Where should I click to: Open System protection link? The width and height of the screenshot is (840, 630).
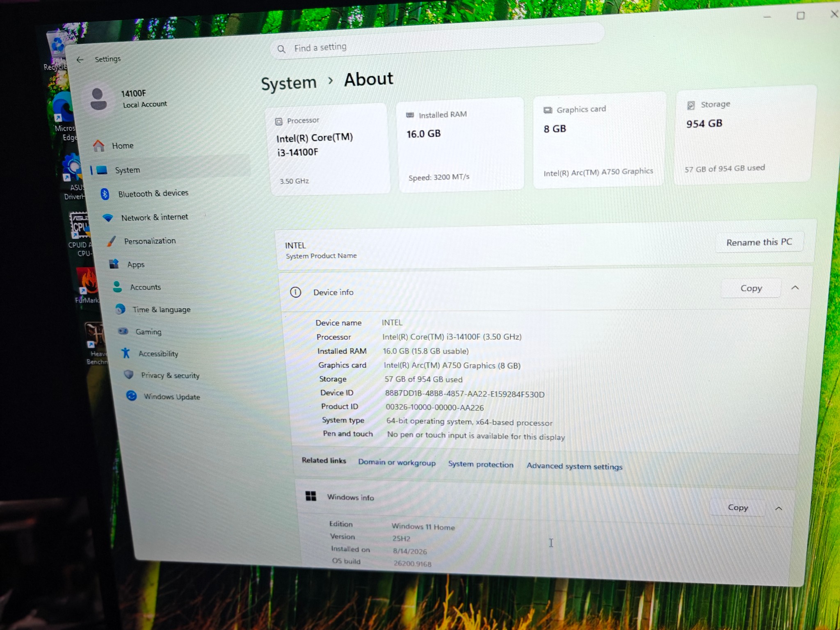point(480,464)
